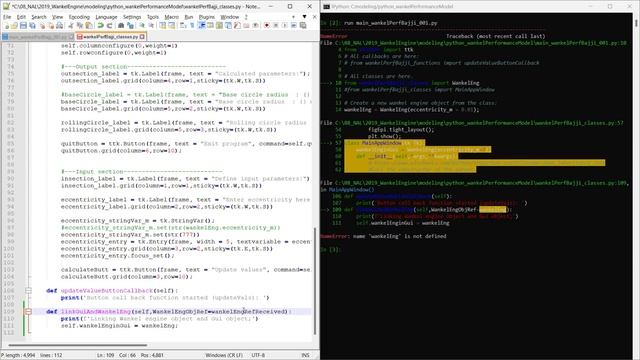640x360 pixels.
Task: Open Replace dialog toolbar icon
Action: click(130, 25)
